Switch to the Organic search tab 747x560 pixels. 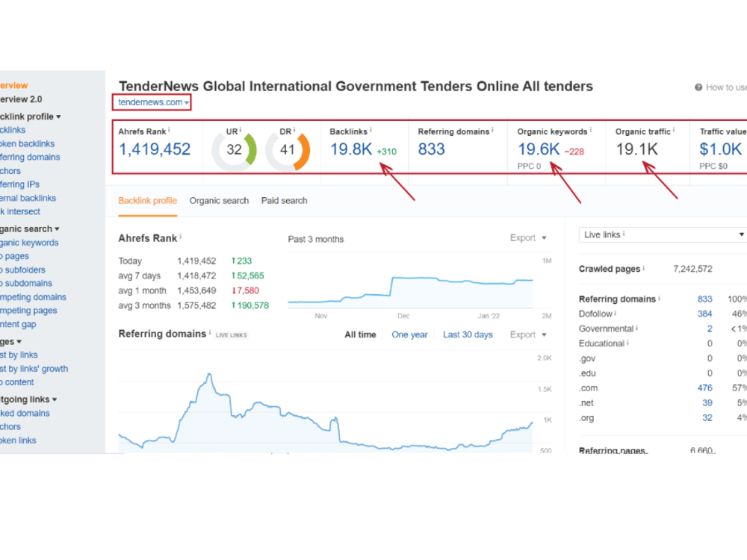tap(219, 201)
